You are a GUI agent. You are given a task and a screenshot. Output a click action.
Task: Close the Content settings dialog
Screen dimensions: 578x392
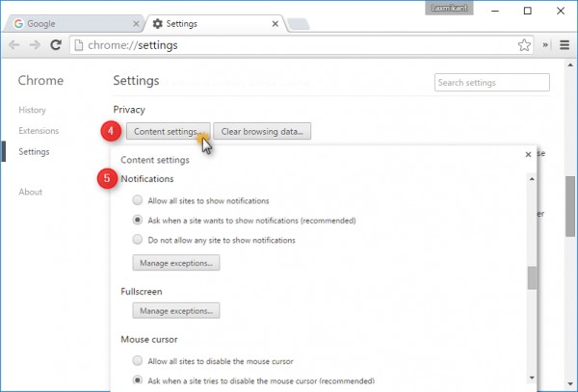pos(528,154)
